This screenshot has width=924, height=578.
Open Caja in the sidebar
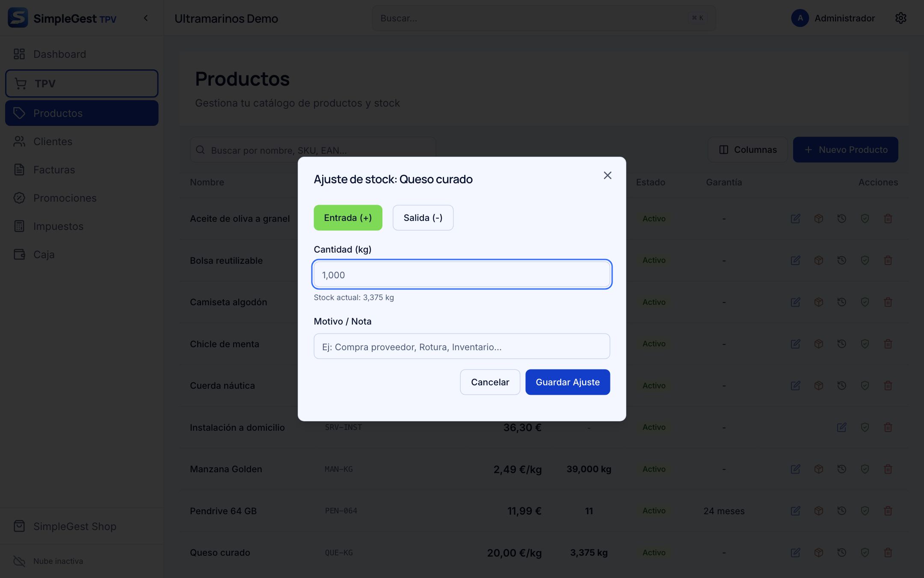[82, 254]
